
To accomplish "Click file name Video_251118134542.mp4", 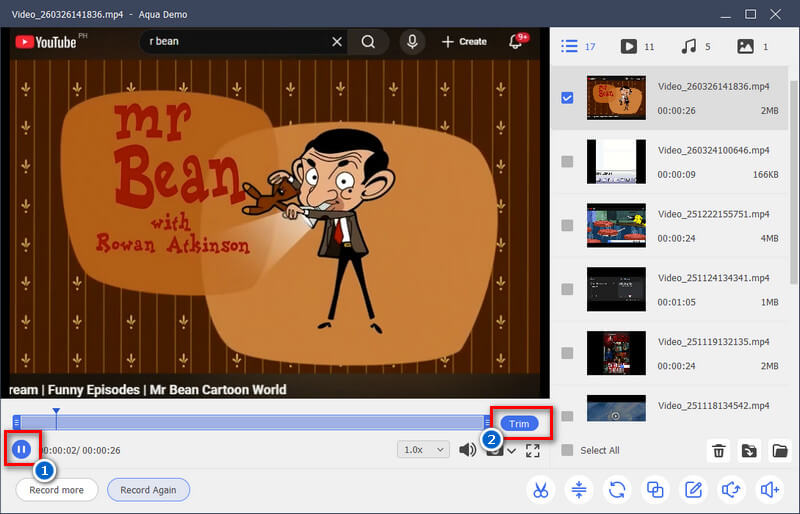I will 713,405.
